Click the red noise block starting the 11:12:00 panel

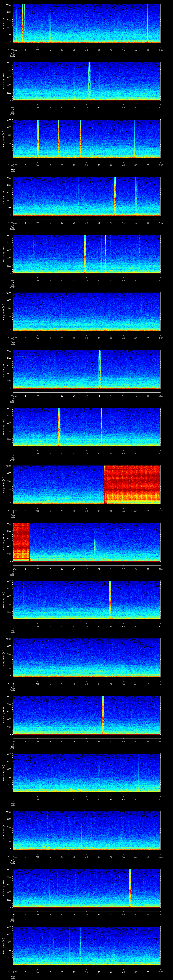[x=21, y=541]
